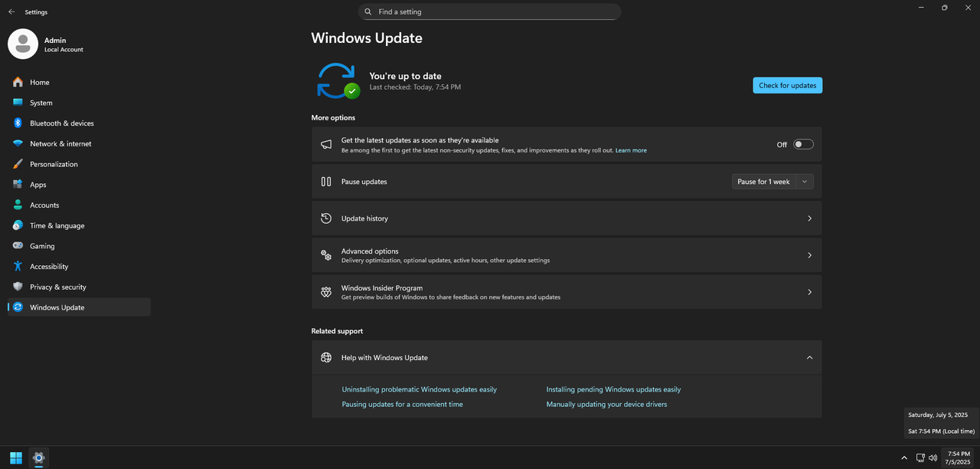The image size is (980, 469).
Task: Click the Learn more link
Action: (631, 150)
